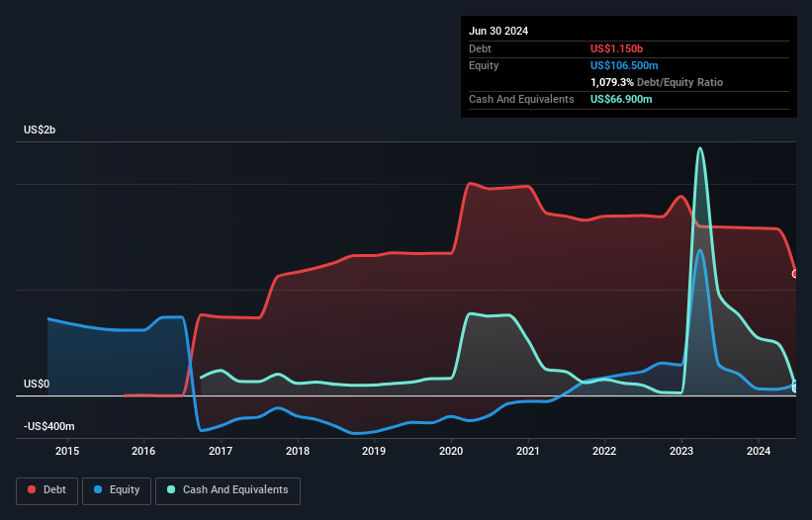Click the blue Equity legend dot
Screen dimensions: 812x520
click(98, 489)
